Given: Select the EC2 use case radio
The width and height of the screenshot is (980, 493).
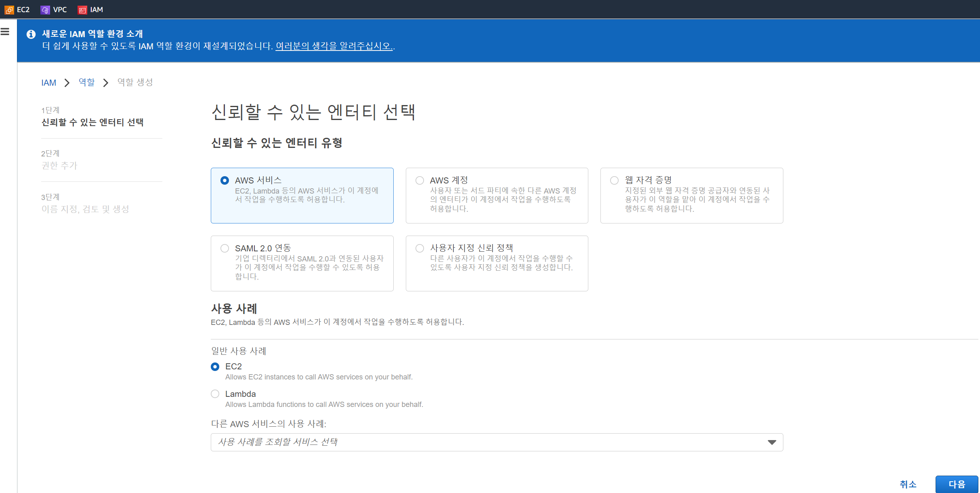Looking at the screenshot, I should coord(215,367).
